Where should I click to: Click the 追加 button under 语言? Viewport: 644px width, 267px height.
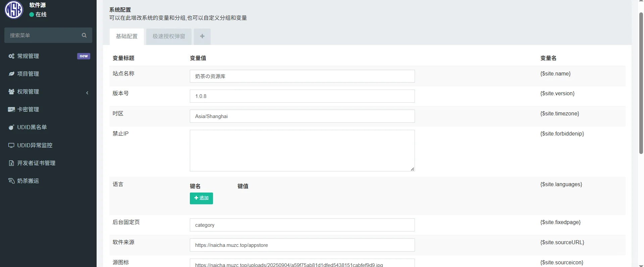point(201,198)
